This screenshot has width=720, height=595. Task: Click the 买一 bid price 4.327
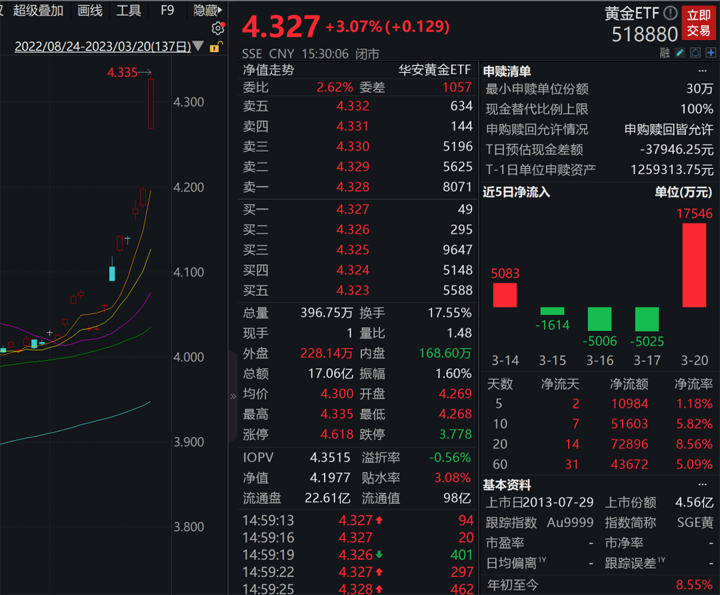click(x=353, y=209)
